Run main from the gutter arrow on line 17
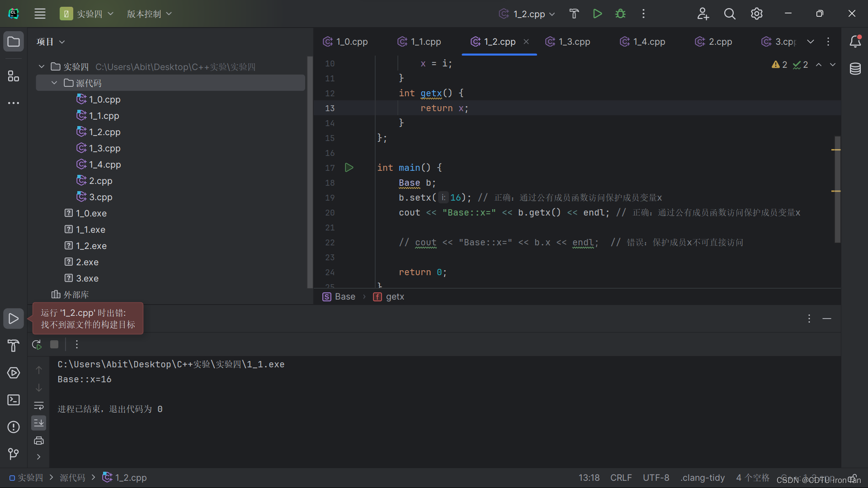The height and width of the screenshot is (488, 868). (349, 168)
